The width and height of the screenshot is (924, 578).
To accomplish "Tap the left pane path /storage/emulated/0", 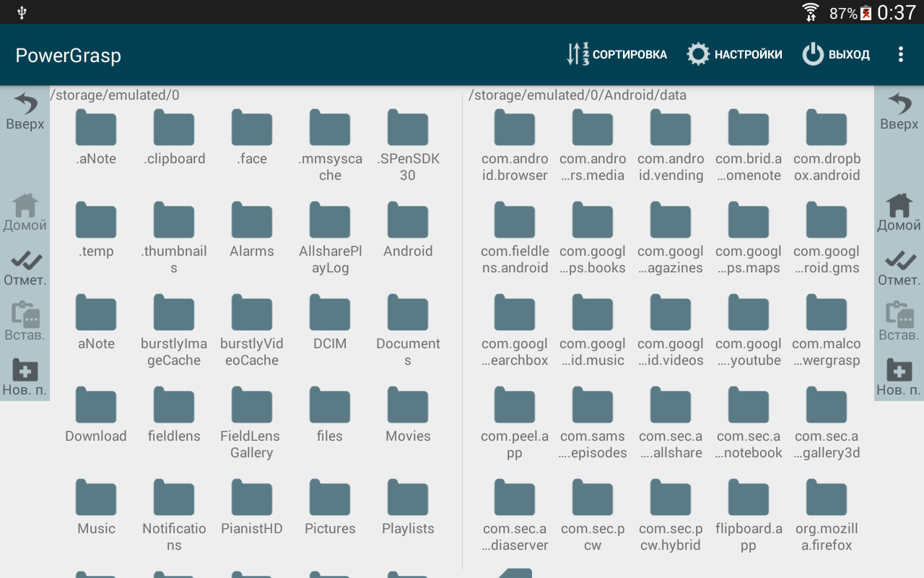I will click(115, 95).
